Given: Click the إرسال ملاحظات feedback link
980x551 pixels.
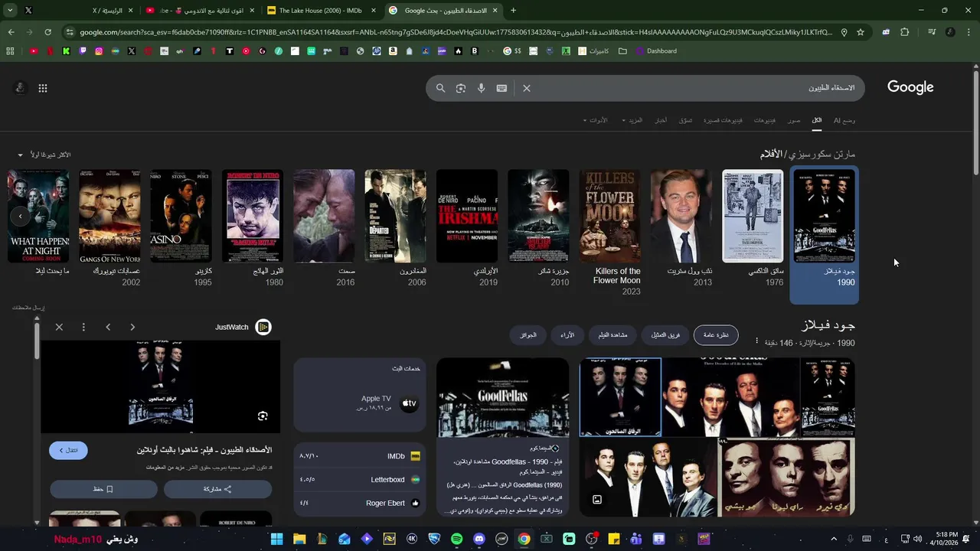Looking at the screenshot, I should click(28, 308).
